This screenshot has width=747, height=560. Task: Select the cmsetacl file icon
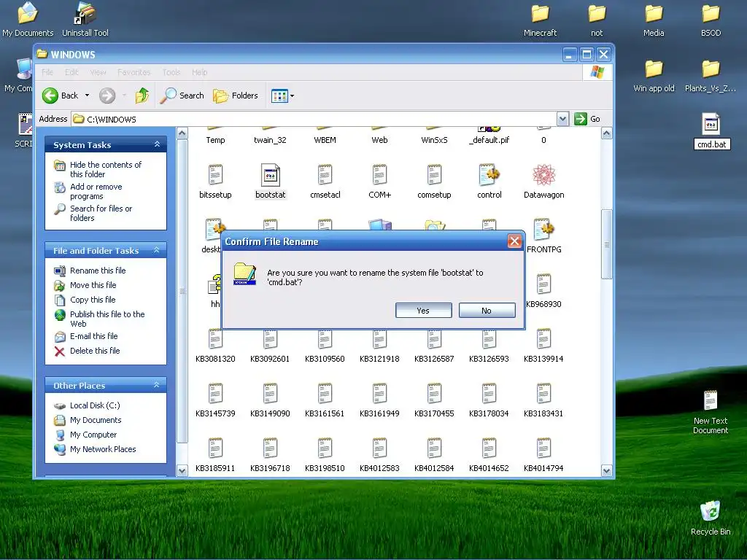coord(325,175)
